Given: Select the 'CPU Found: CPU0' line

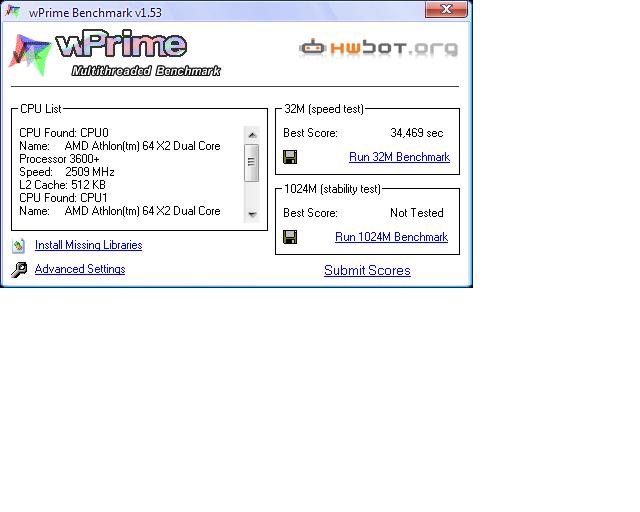Looking at the screenshot, I should tap(64, 133).
